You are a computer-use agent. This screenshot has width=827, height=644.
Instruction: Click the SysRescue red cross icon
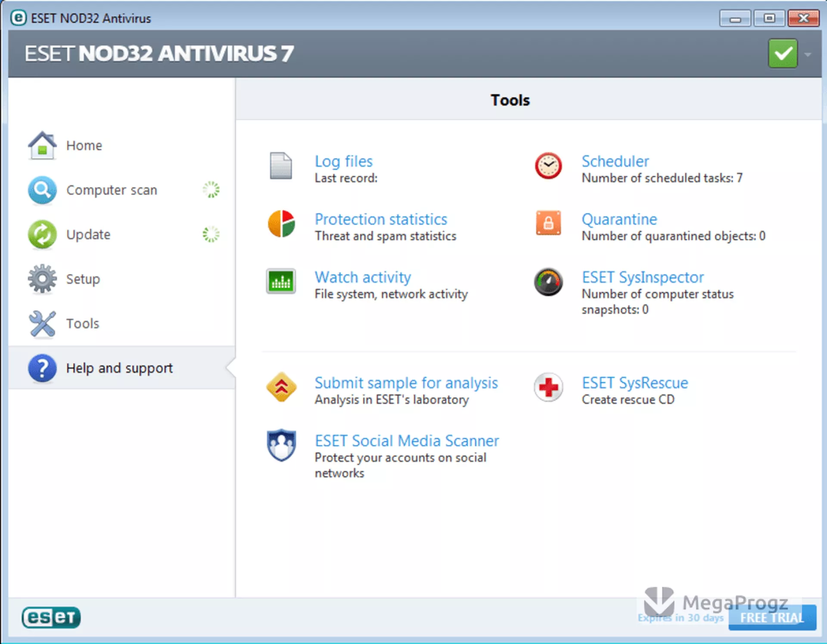(548, 387)
